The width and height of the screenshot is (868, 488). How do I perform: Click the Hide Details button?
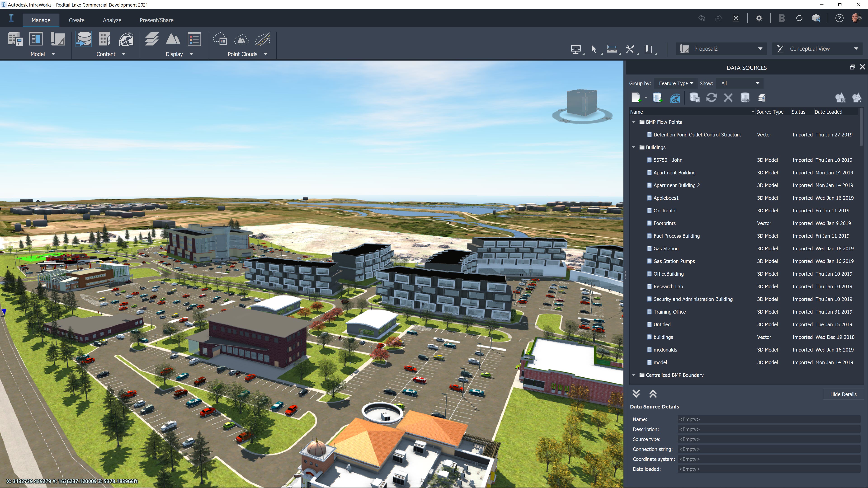[843, 394]
